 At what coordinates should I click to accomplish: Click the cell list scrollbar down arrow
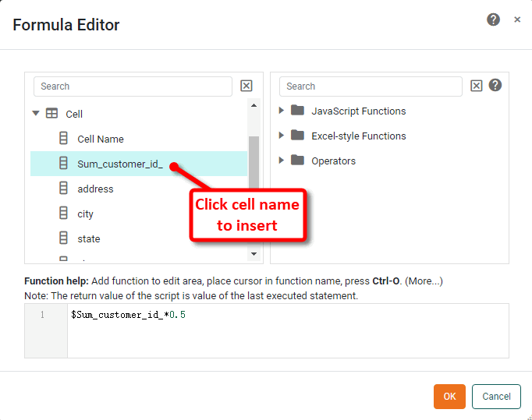tap(254, 254)
